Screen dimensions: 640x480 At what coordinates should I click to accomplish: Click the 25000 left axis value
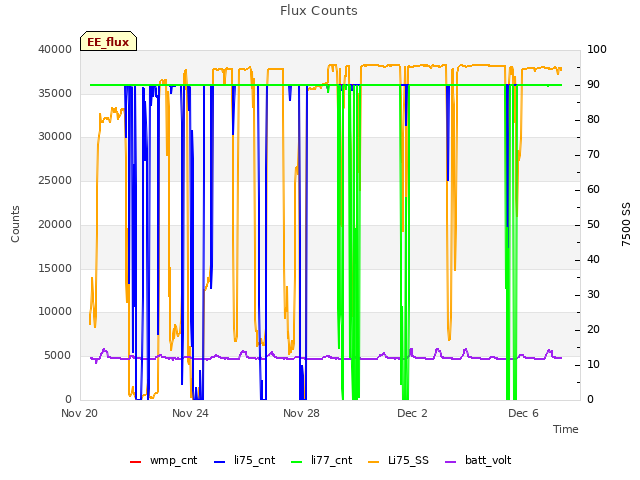(55, 180)
